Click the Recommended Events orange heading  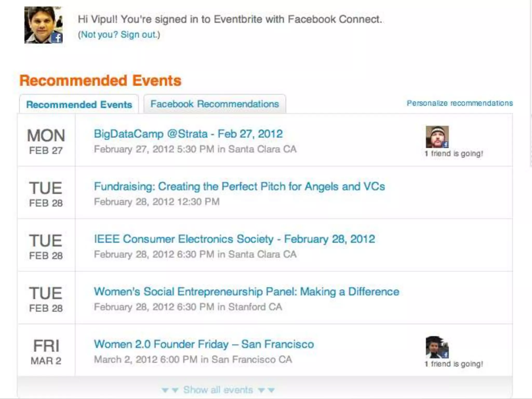coord(100,81)
